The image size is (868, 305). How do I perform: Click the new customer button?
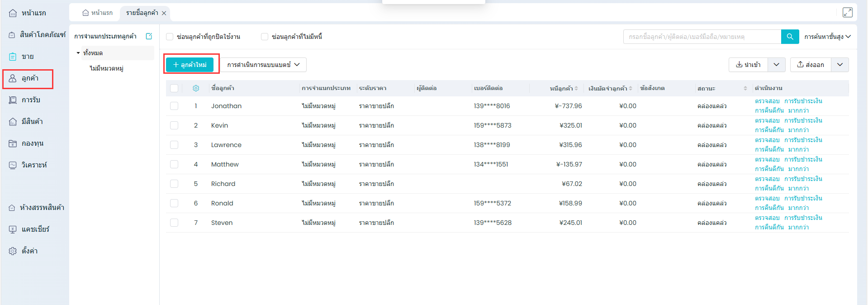pyautogui.click(x=190, y=65)
